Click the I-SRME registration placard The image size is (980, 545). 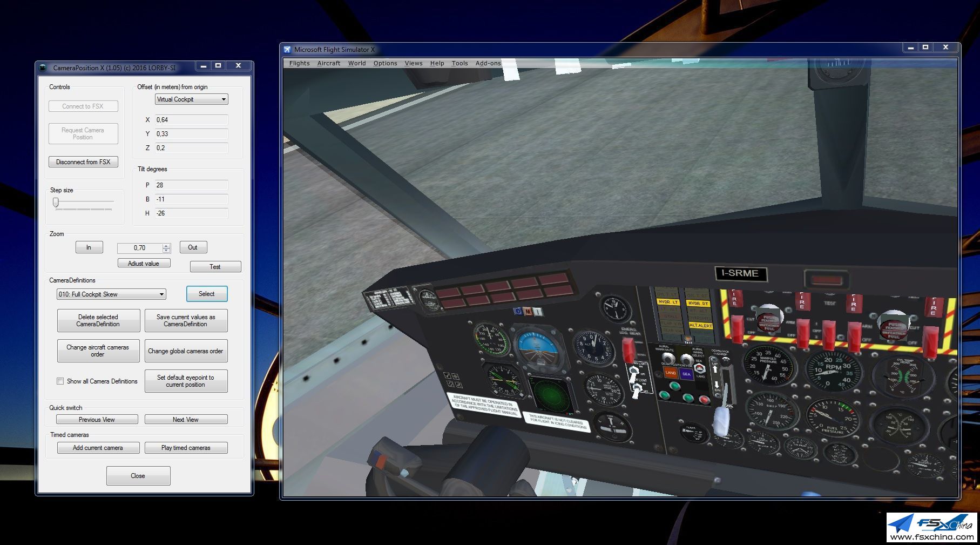tap(740, 273)
